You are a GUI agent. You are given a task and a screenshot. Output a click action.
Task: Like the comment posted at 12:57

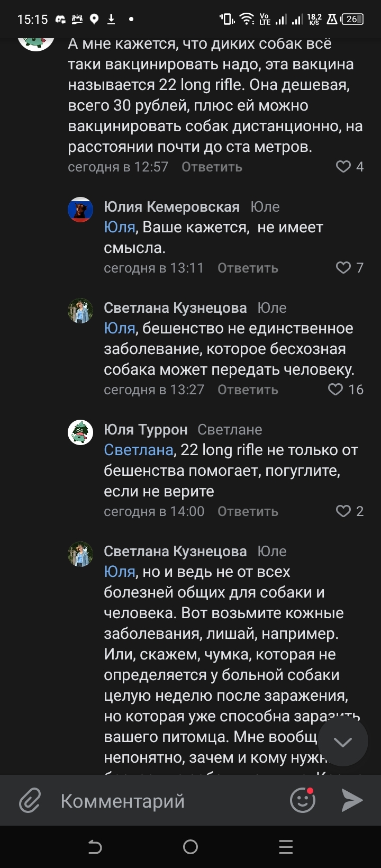click(343, 167)
